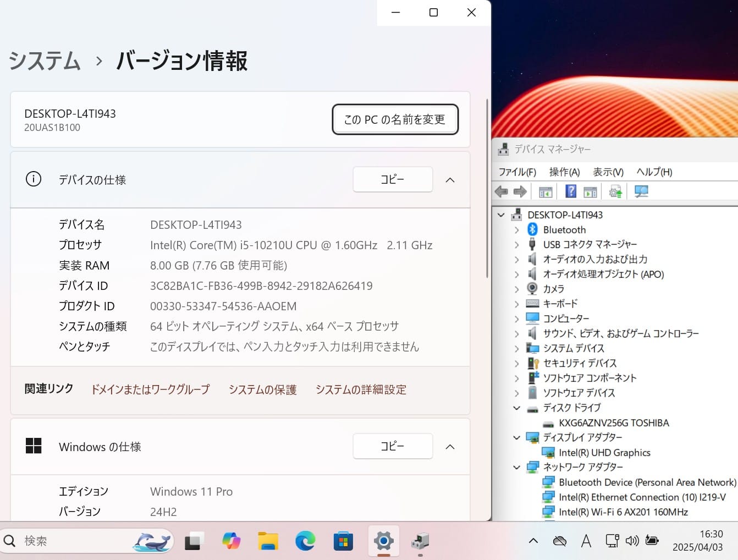Collapse the Windows の仕様 section
The width and height of the screenshot is (738, 560).
coord(450,447)
